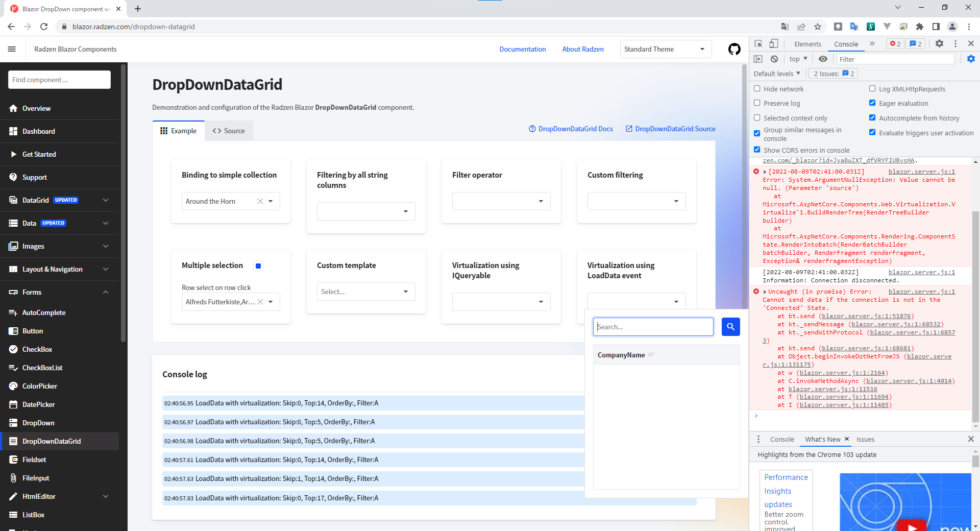Screen dimensions: 980x531
Task: Clear the console with the clear icon
Action: click(774, 59)
